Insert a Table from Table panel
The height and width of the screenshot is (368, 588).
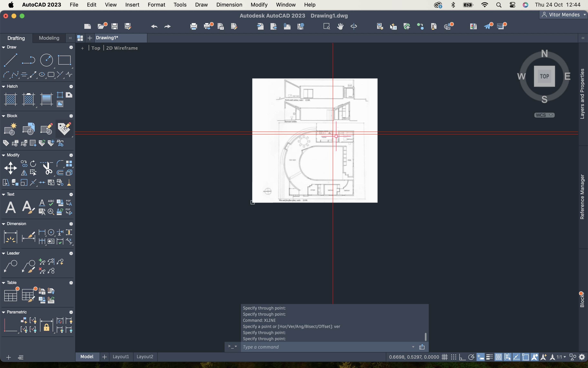(10, 295)
